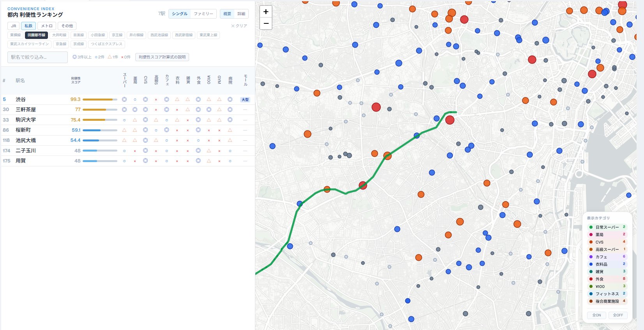Select the 駒沢大学 station row
The width and height of the screenshot is (644, 330).
[x=128, y=120]
